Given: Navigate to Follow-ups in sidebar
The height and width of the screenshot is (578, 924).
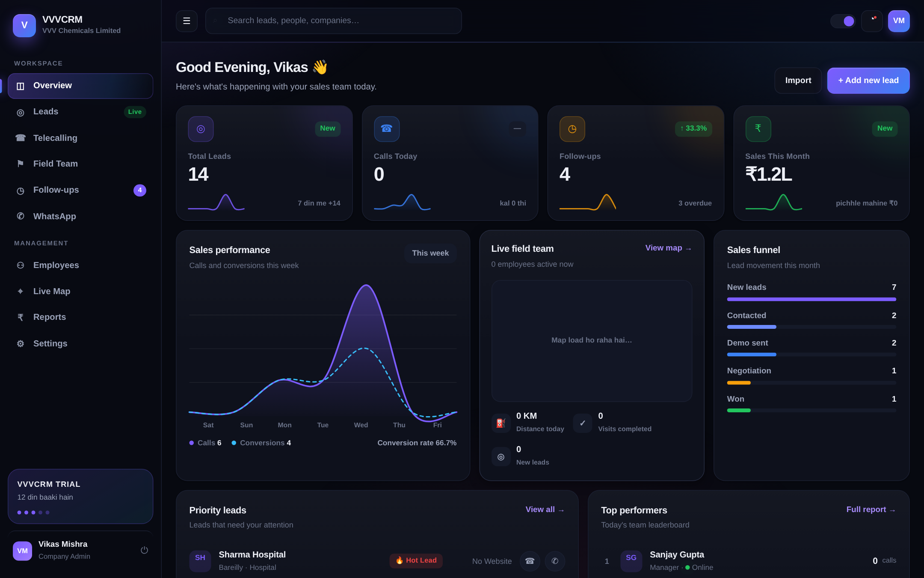Looking at the screenshot, I should [80, 190].
